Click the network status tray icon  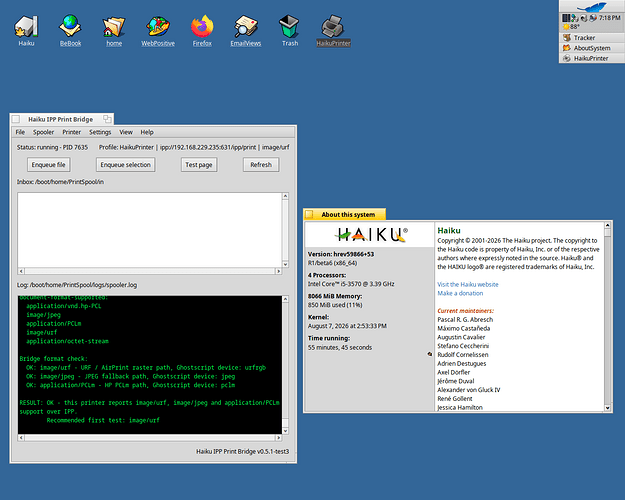[574, 18]
